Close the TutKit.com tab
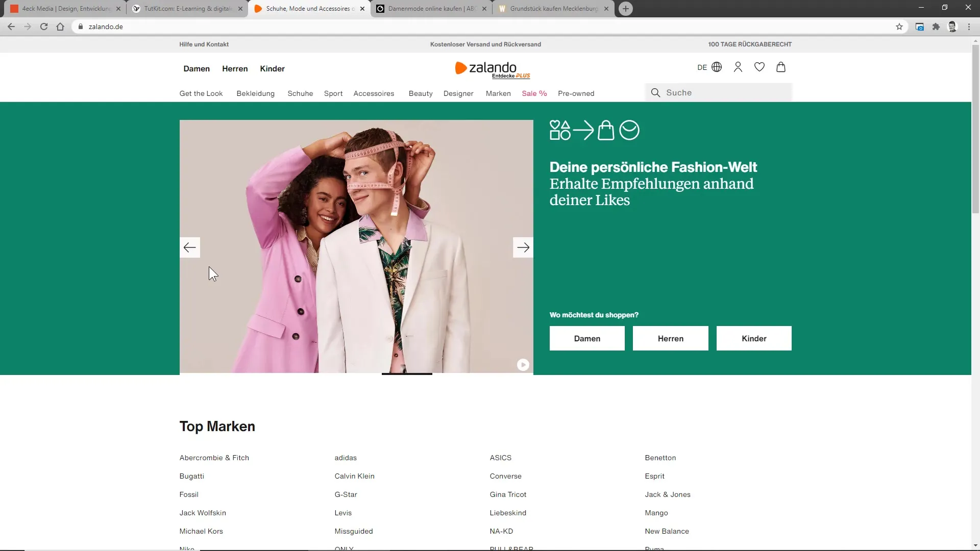Viewport: 980px width, 551px height. [240, 9]
